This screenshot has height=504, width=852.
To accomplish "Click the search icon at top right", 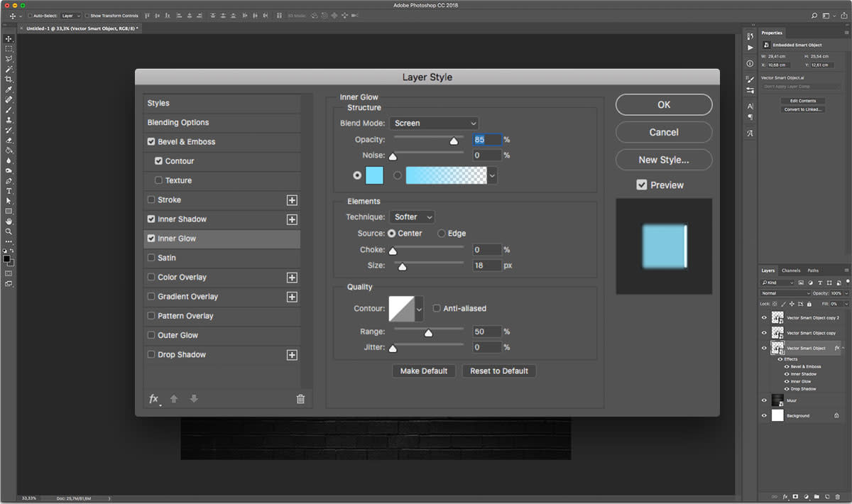I will point(814,16).
